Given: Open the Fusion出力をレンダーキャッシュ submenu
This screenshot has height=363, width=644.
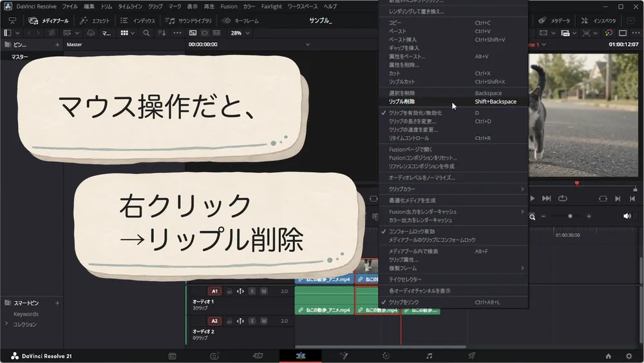Looking at the screenshot, I should tap(453, 211).
